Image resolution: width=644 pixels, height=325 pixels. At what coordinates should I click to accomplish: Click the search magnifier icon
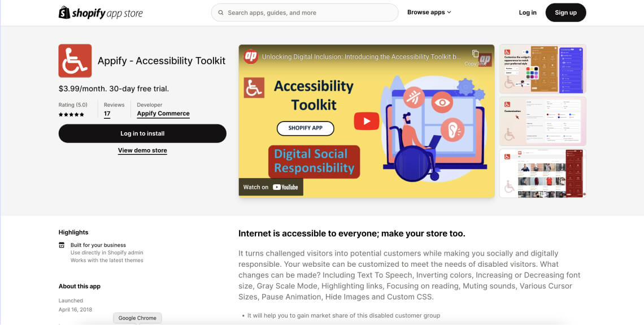221,12
